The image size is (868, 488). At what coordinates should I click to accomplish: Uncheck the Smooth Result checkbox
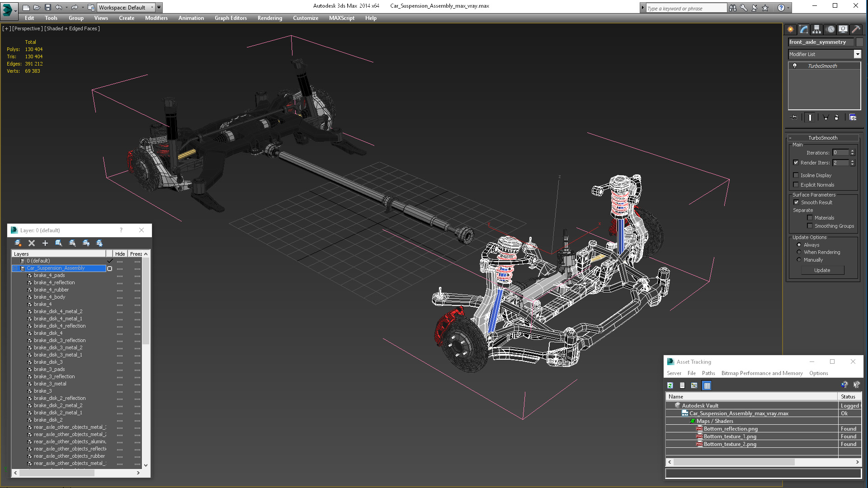[x=797, y=202]
